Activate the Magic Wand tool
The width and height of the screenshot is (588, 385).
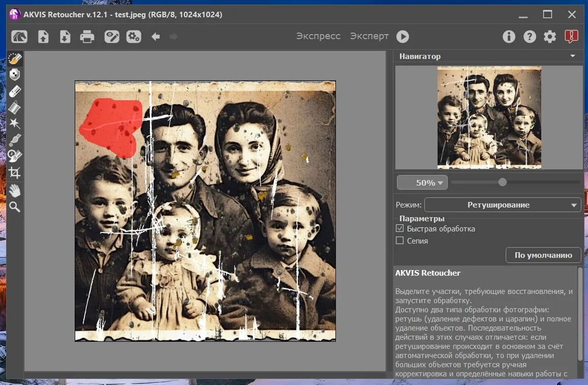(x=15, y=124)
